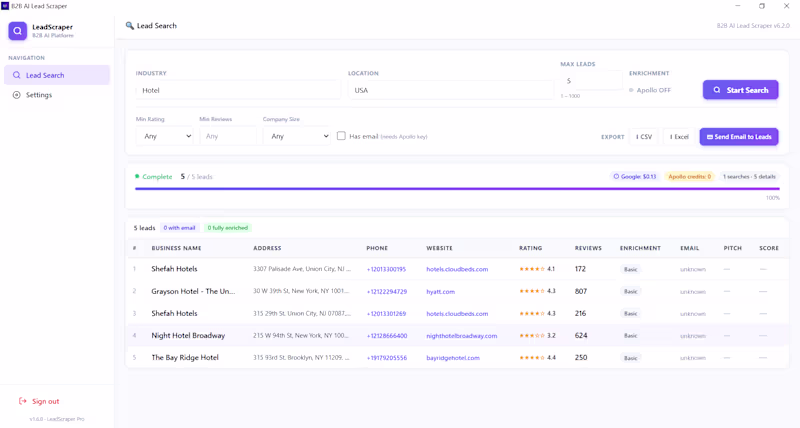
Task: Send Email to Leads
Action: tap(739, 137)
